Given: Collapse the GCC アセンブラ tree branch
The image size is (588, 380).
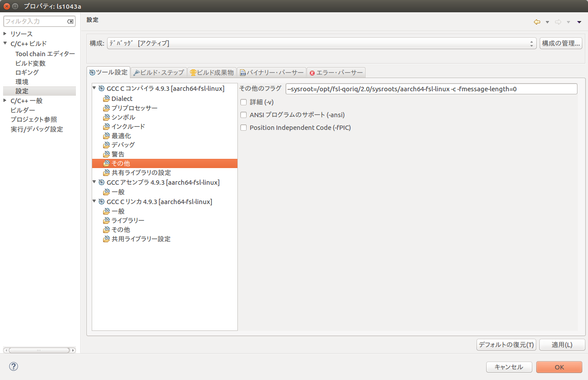Looking at the screenshot, I should (x=94, y=182).
